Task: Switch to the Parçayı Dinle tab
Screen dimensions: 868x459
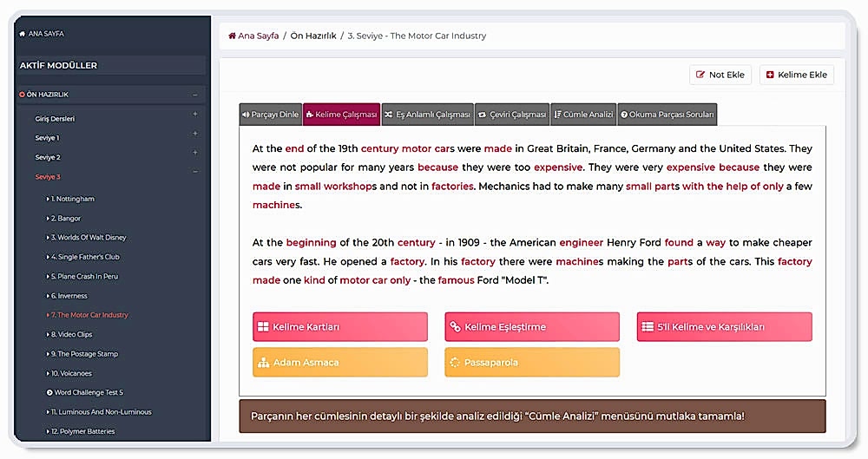Action: click(270, 115)
